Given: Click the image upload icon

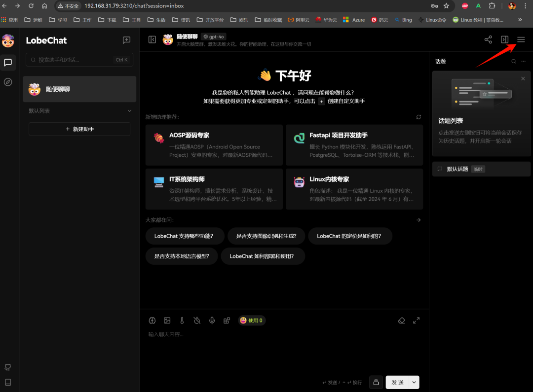Looking at the screenshot, I should tap(167, 321).
